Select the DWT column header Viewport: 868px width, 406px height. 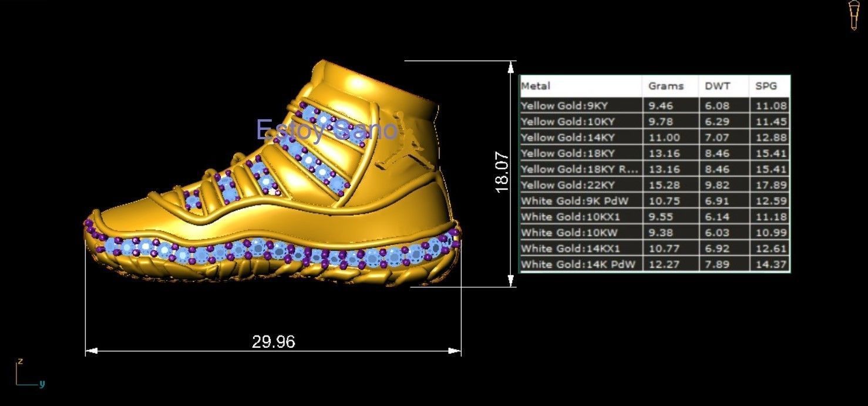click(717, 86)
